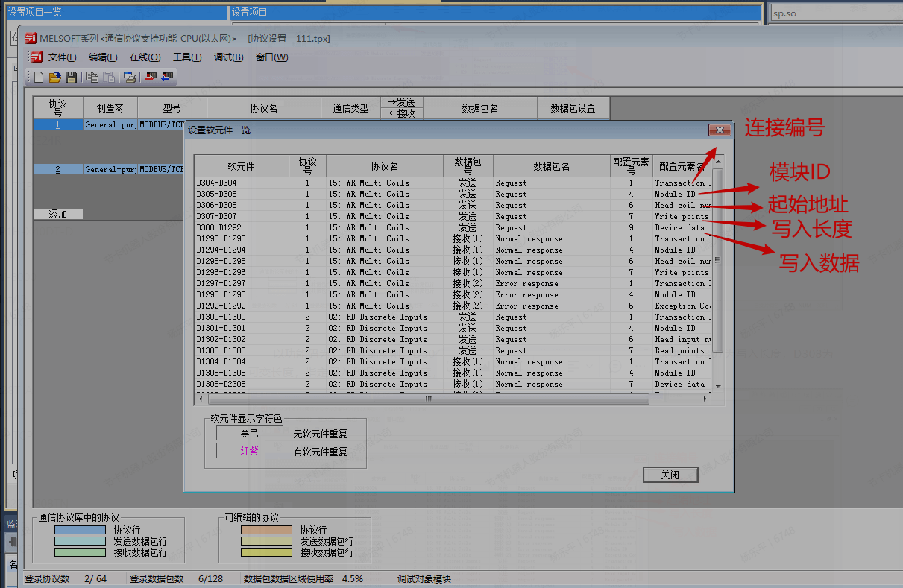
Task: Click the 添加 link in protocol list
Action: click(x=57, y=214)
